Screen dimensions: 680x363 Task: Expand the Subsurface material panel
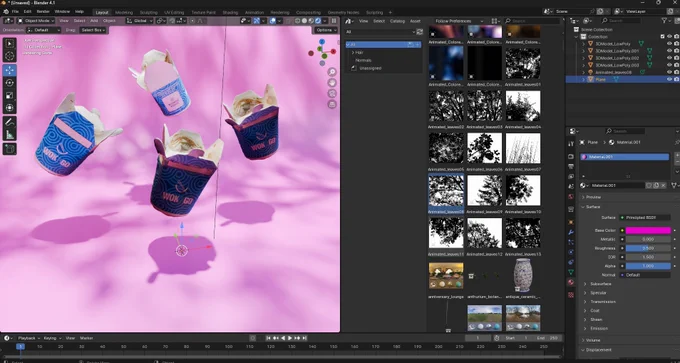tap(584, 284)
